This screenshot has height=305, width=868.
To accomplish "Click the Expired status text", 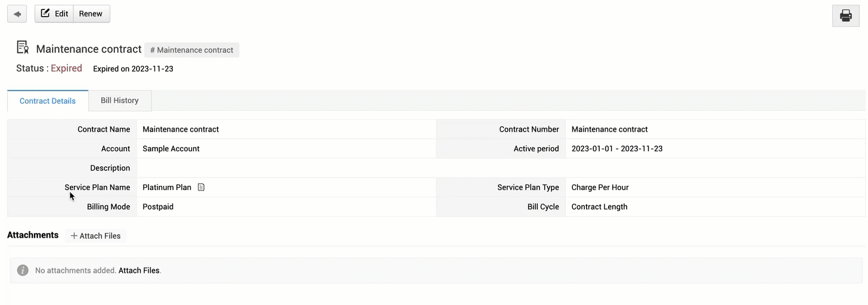I will point(66,69).
